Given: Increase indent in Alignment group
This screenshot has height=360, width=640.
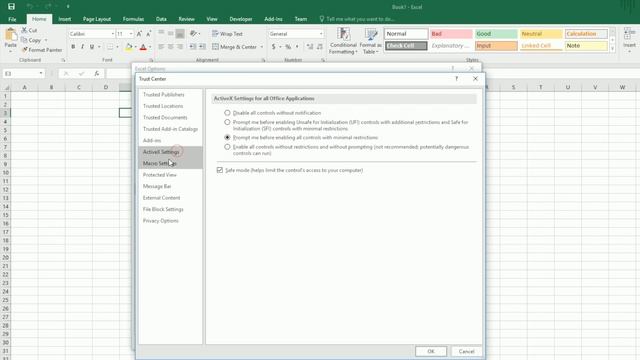Looking at the screenshot, I should pyautogui.click(x=202, y=47).
